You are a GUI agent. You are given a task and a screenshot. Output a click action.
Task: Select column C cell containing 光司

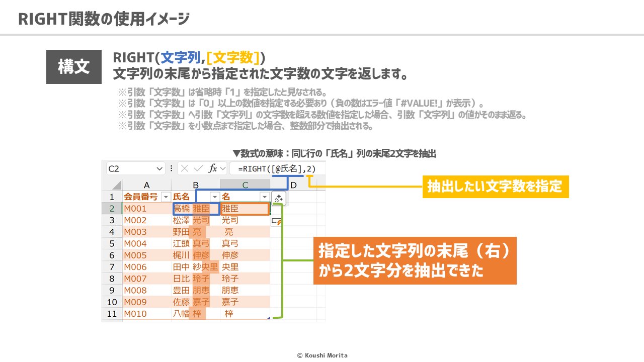tap(245, 220)
